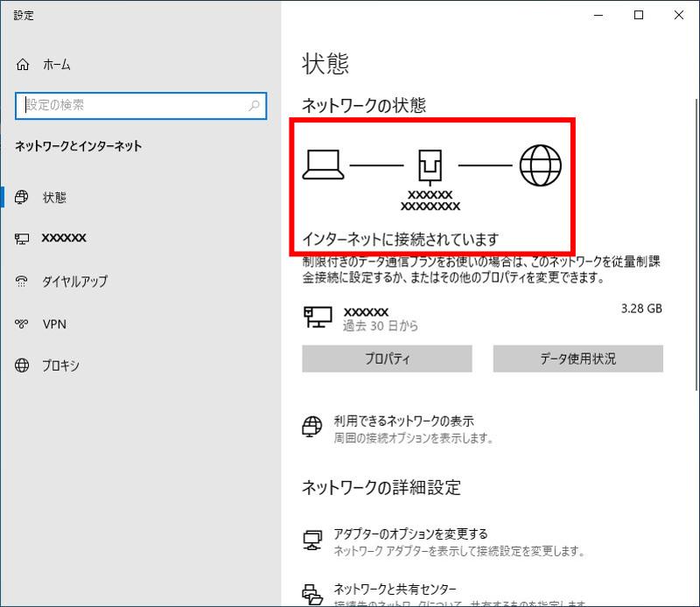700x607 pixels.
Task: Open VPN settings page
Action: (x=54, y=324)
